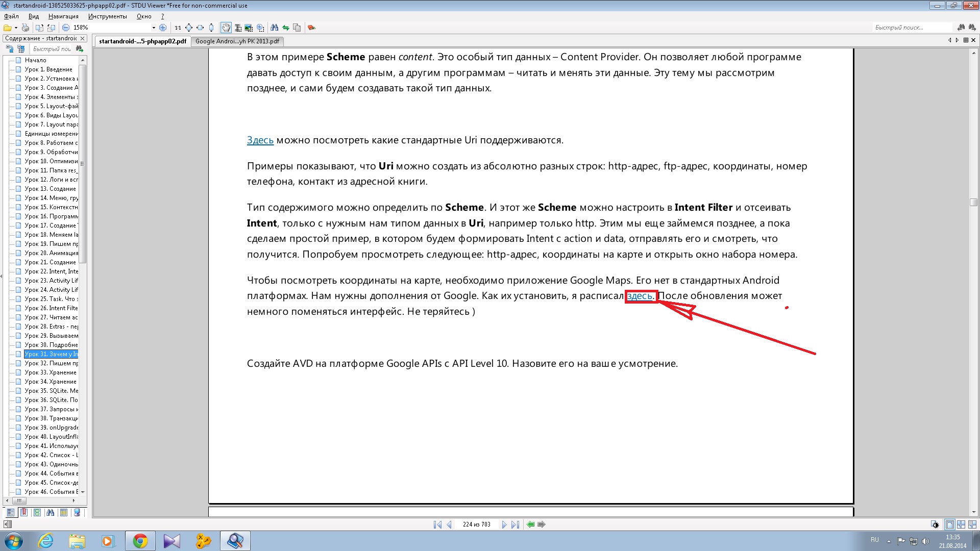This screenshot has height=551, width=980.
Task: Open Internet Explorer from the taskbar
Action: pyautogui.click(x=46, y=541)
